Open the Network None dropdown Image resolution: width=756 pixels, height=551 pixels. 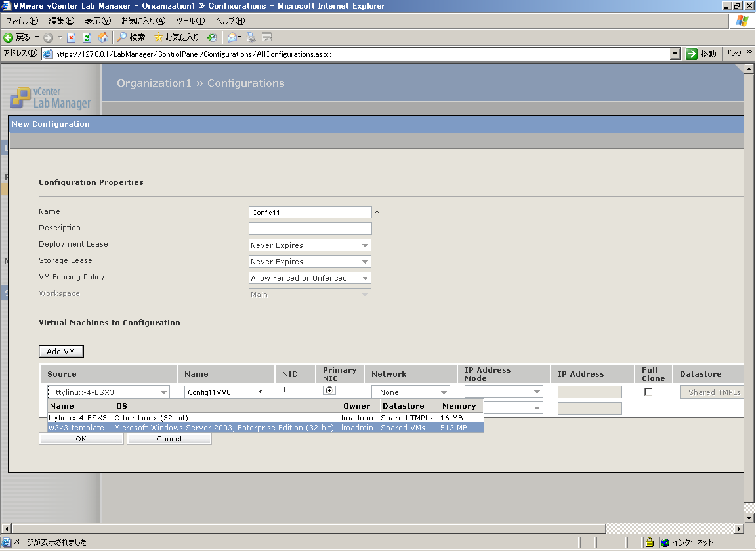click(411, 392)
